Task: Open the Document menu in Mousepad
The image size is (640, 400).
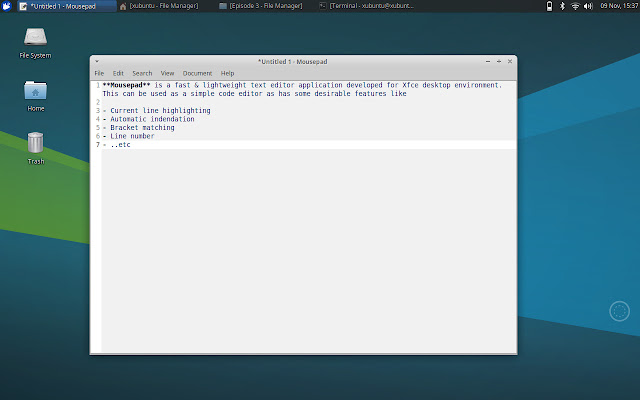Action: tap(197, 73)
